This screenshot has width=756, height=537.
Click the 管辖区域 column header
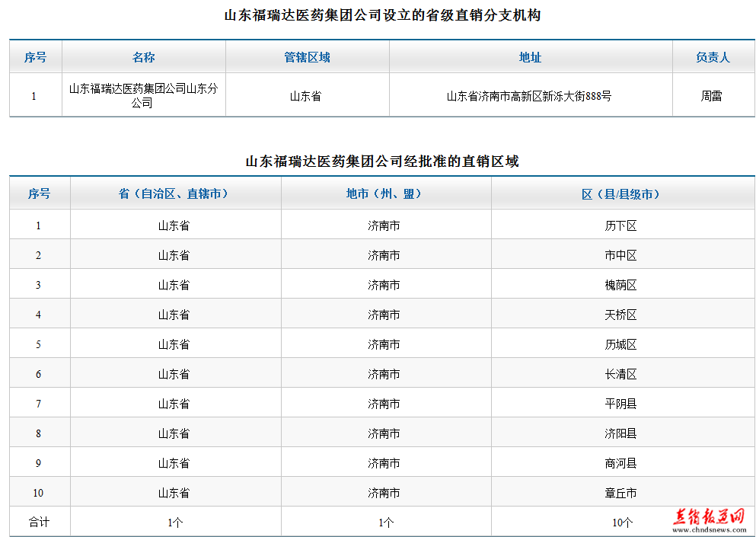[307, 57]
